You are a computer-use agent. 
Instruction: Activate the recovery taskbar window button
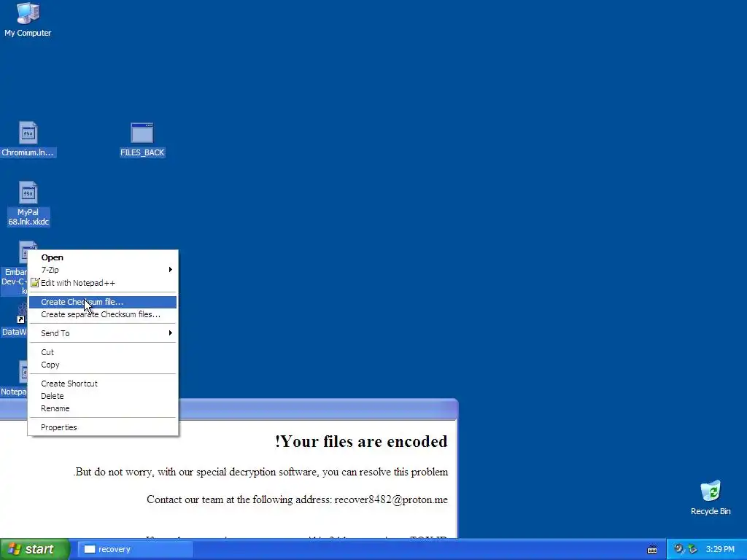pos(135,549)
